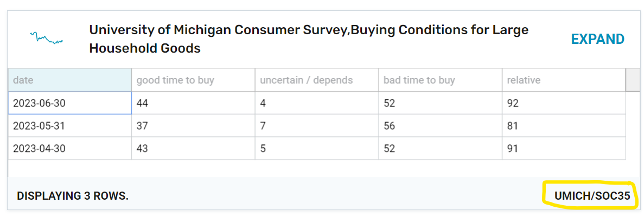Click the relative column header

[x=564, y=80]
